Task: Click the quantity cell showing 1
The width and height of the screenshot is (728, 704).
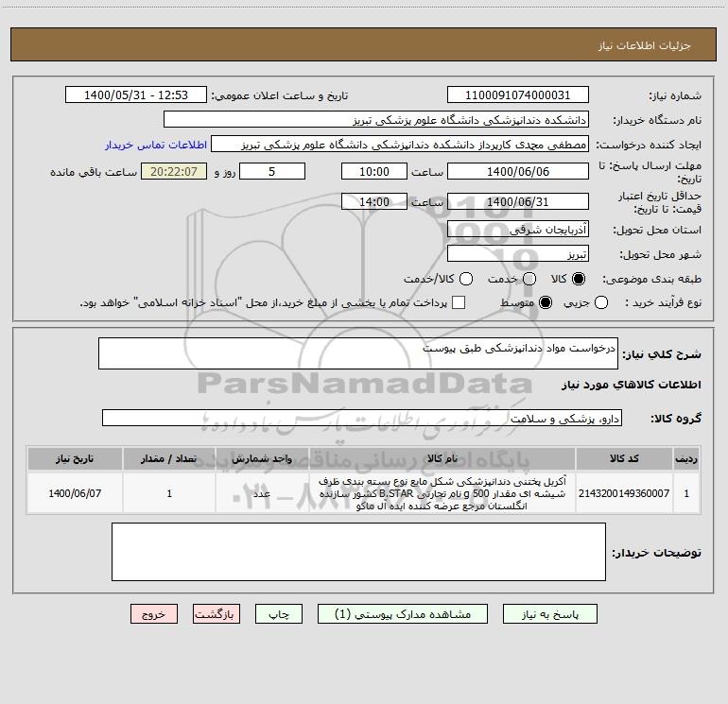Action: click(x=169, y=493)
